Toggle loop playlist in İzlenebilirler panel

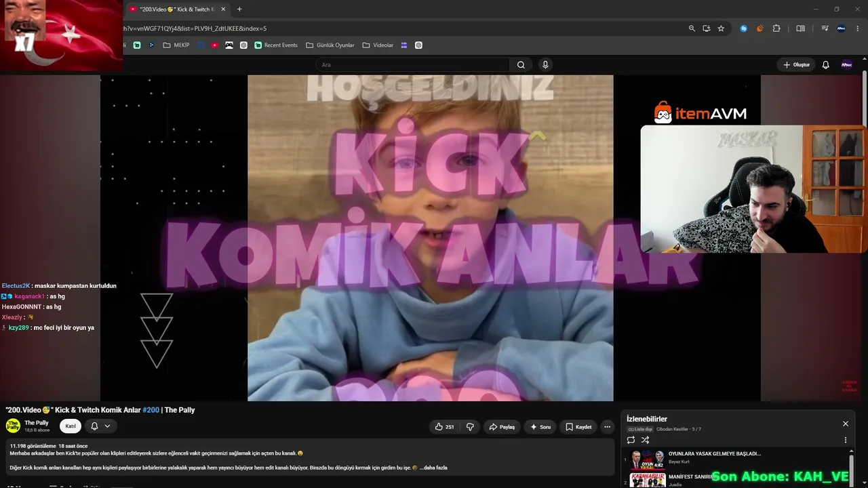[x=631, y=440]
